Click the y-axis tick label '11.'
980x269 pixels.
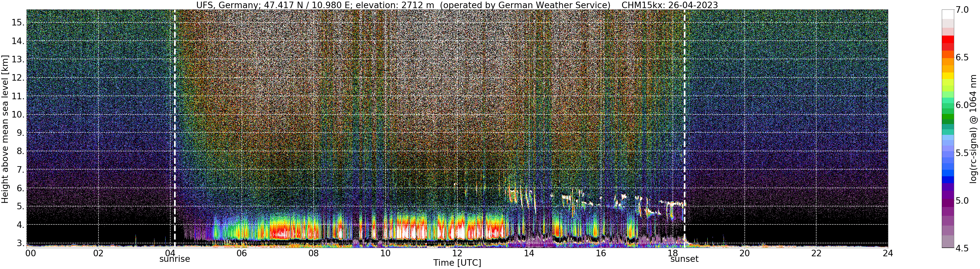[18, 96]
